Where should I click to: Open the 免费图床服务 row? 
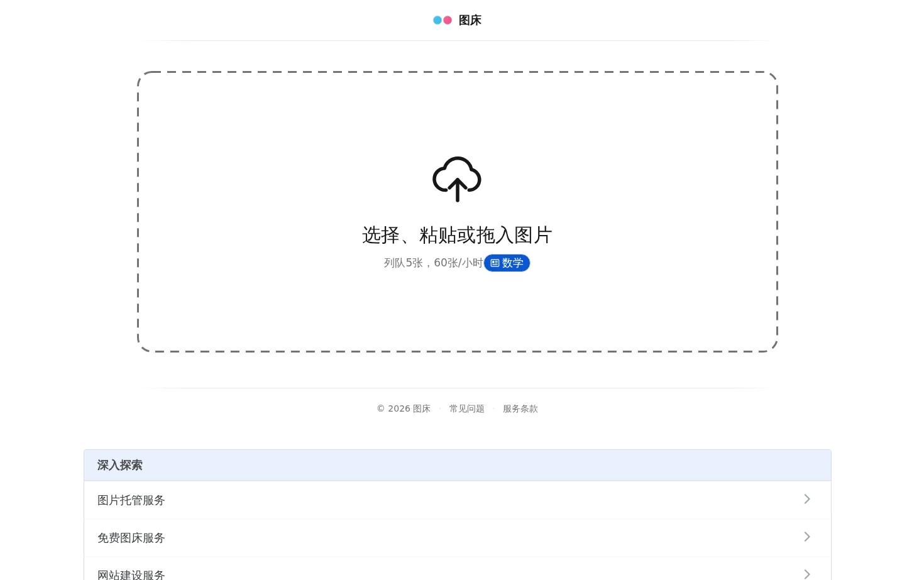pyautogui.click(x=458, y=538)
